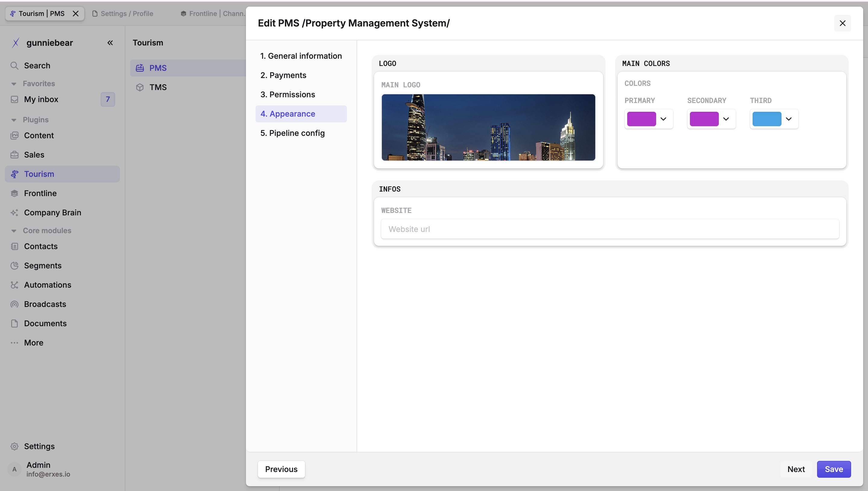Image resolution: width=868 pixels, height=491 pixels.
Task: Go to step 3. Permissions
Action: pos(301,94)
